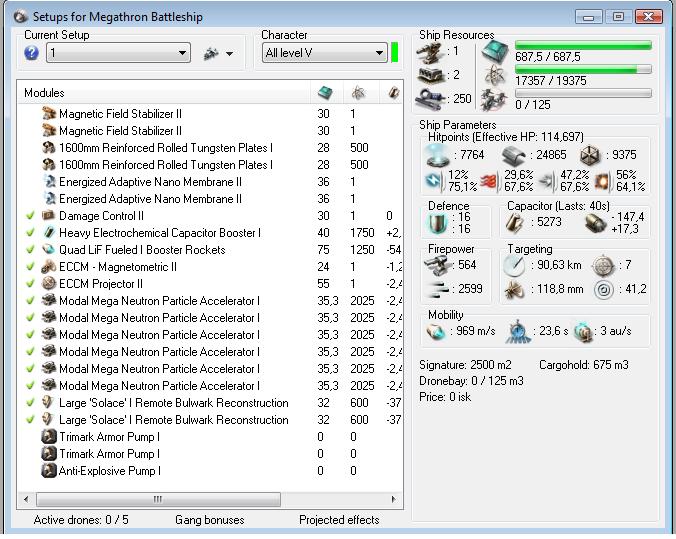Toggle the second Large 'Solace' I Remote Bulwark checkmark
This screenshot has height=539, width=676.
click(x=30, y=420)
